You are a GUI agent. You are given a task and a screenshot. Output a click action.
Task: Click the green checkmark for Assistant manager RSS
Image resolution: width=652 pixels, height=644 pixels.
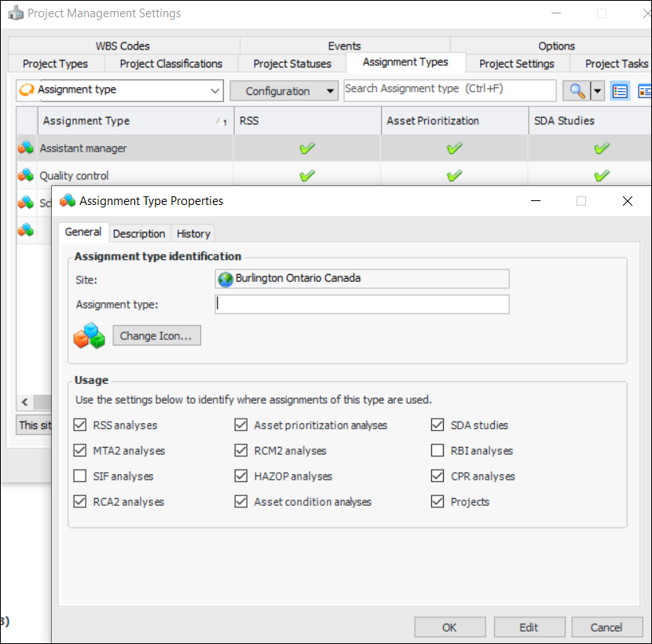[307, 148]
